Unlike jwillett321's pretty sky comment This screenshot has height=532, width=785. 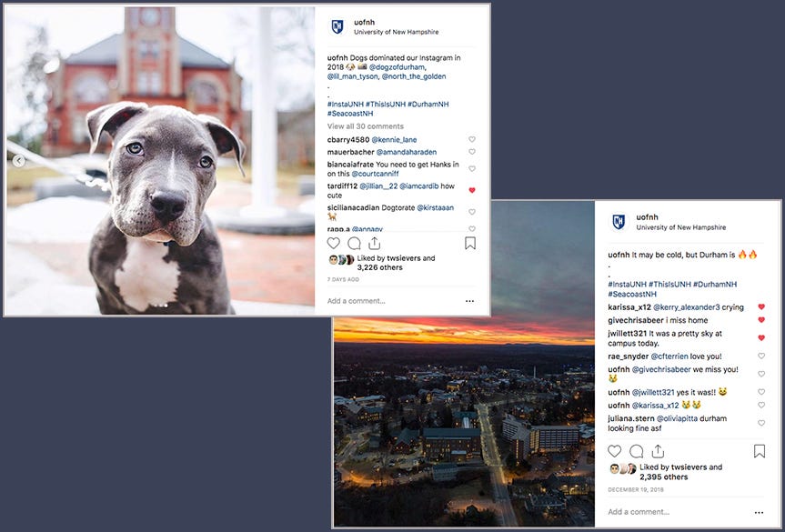[761, 338]
